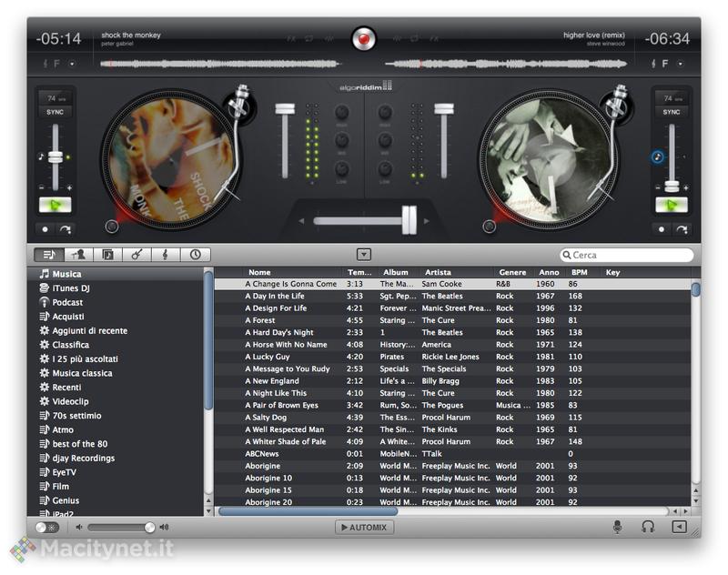Viewport: 728px width, 575px height.
Task: Click the left channel volume fader
Action: (285, 109)
